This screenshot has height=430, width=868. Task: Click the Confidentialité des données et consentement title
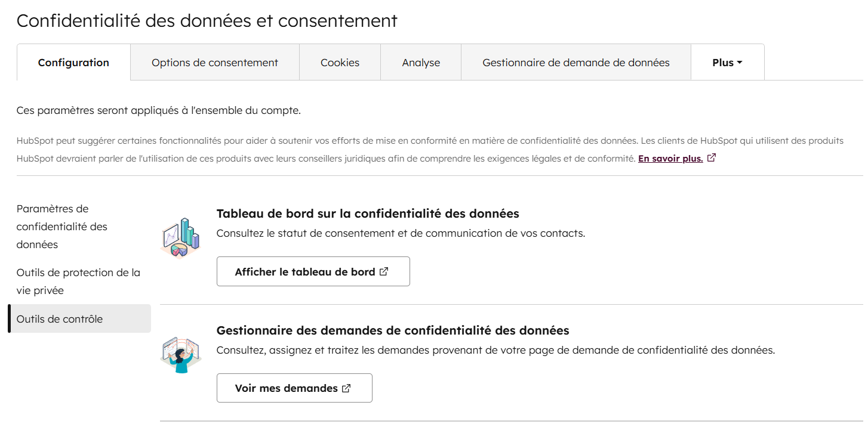click(x=207, y=20)
